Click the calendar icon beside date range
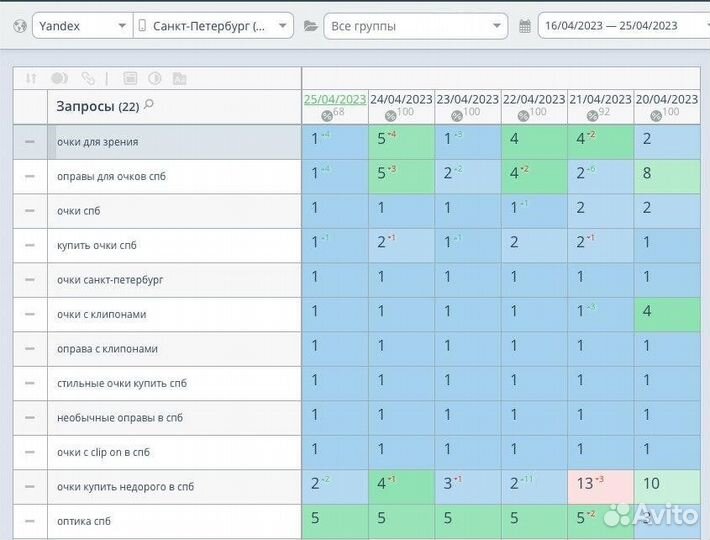The width and height of the screenshot is (710, 540). (525, 26)
